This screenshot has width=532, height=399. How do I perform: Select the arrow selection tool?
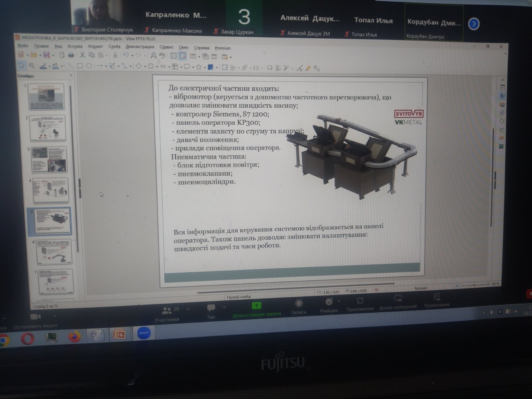(22, 66)
